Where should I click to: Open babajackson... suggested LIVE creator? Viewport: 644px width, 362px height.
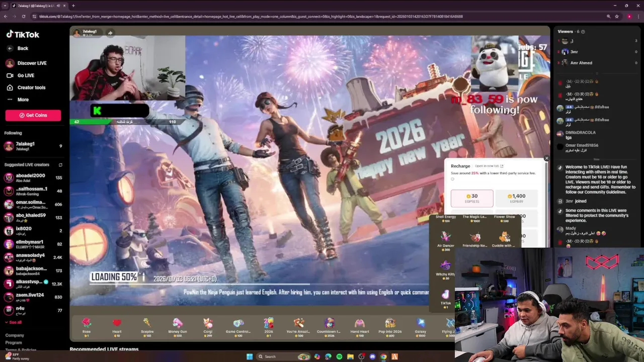coord(33,270)
